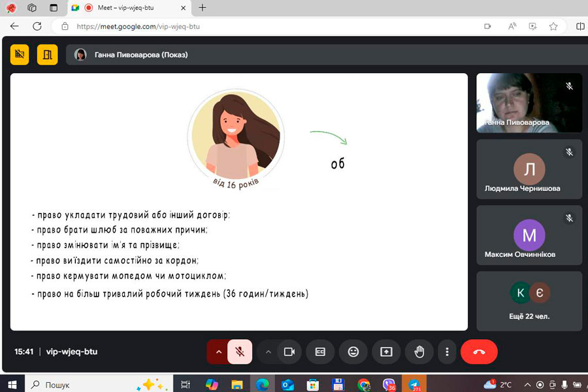Open Microsoft Store from taskbar
Image resolution: width=588 pixels, height=392 pixels.
pos(313,385)
